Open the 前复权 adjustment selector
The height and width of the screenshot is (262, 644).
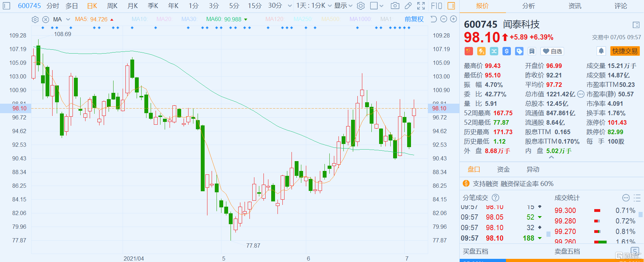[x=414, y=19]
